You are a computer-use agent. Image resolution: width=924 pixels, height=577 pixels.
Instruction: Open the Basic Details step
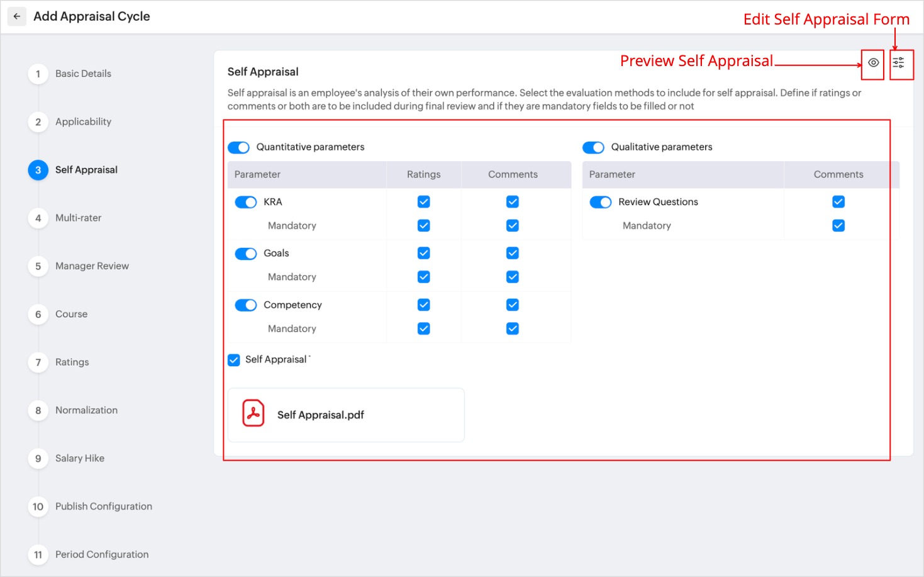(83, 74)
